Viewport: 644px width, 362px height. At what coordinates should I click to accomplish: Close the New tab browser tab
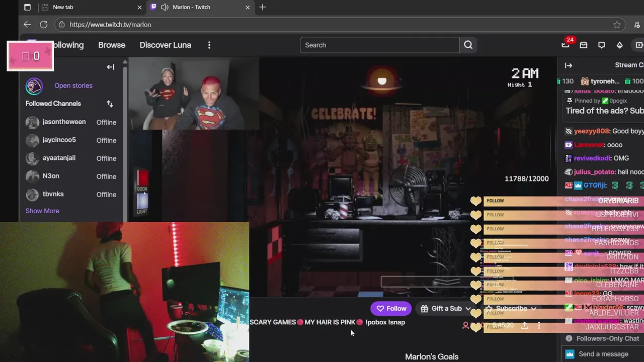pos(139,7)
